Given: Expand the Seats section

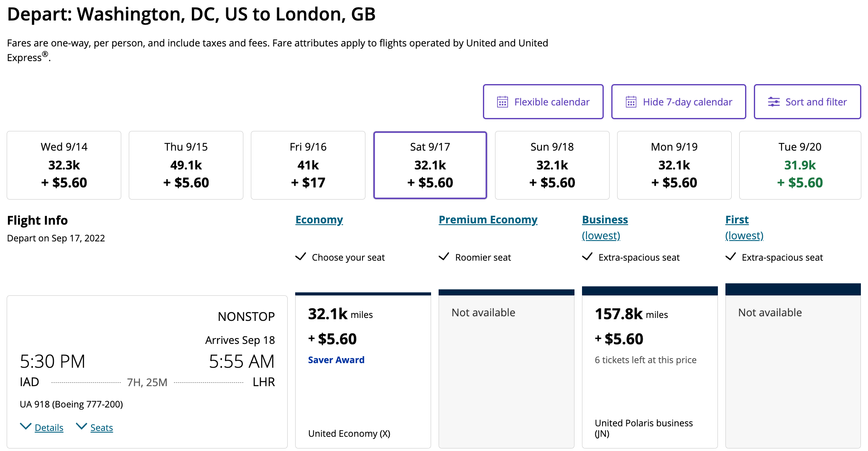Looking at the screenshot, I should click(102, 428).
